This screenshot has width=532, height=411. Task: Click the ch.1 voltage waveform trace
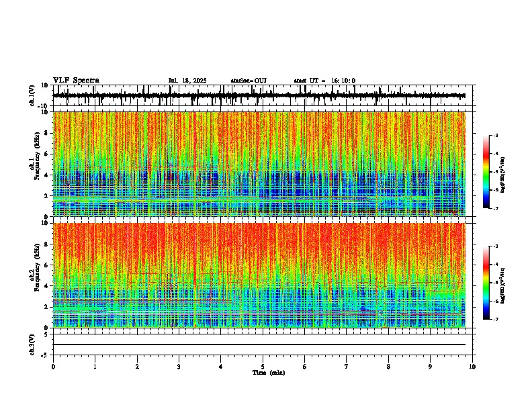[x=259, y=95]
